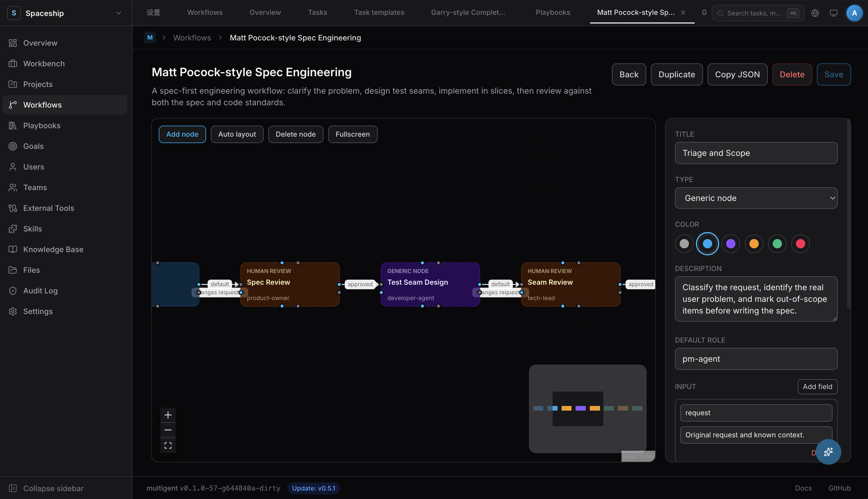Open the Projects sidebar icon
This screenshot has width=868, height=499.
(13, 84)
